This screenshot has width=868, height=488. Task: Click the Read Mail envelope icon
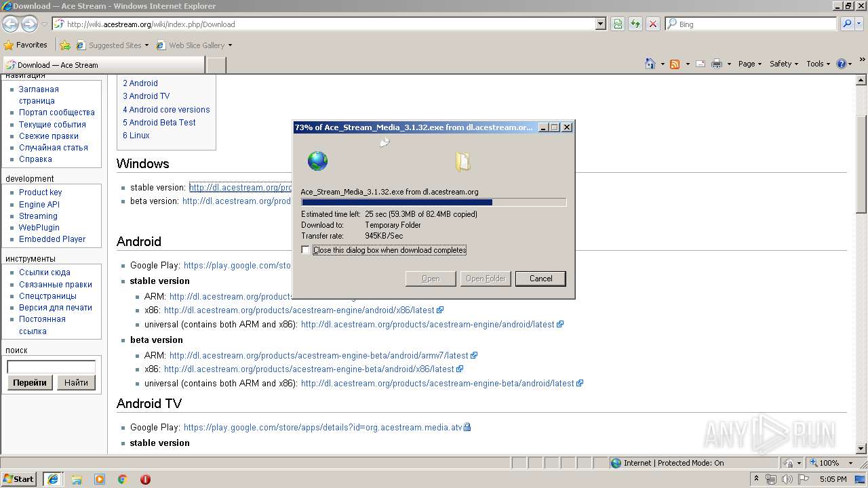click(x=700, y=64)
